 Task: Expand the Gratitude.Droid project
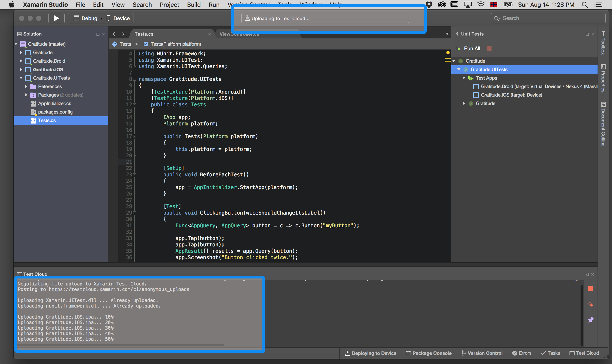point(21,61)
